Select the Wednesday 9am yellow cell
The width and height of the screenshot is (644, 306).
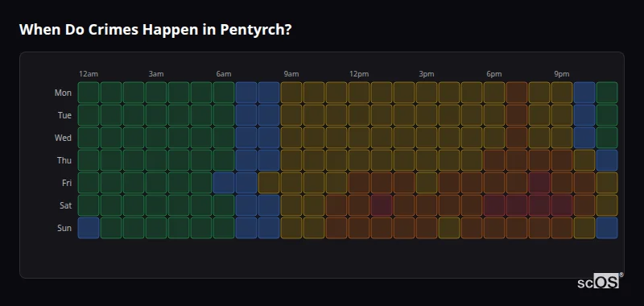click(x=291, y=137)
